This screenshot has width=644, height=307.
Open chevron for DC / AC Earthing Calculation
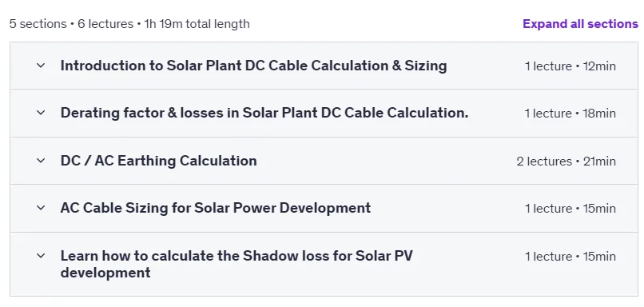(41, 160)
